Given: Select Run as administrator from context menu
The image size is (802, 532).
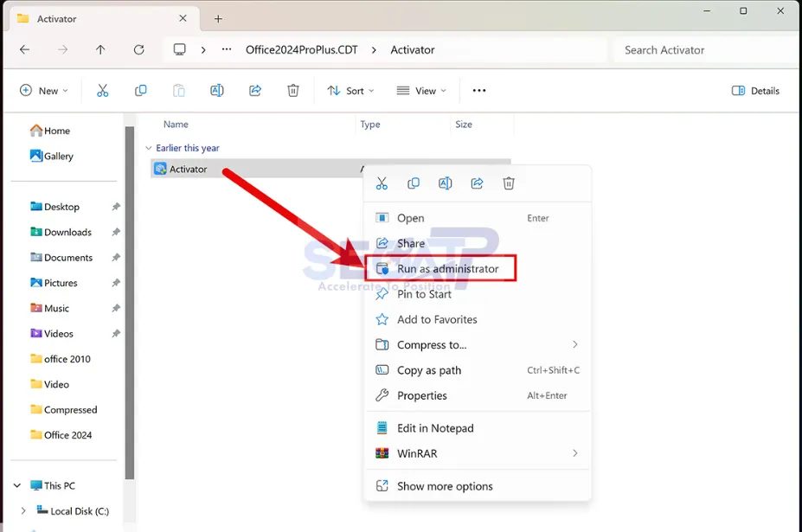Looking at the screenshot, I should [440, 268].
